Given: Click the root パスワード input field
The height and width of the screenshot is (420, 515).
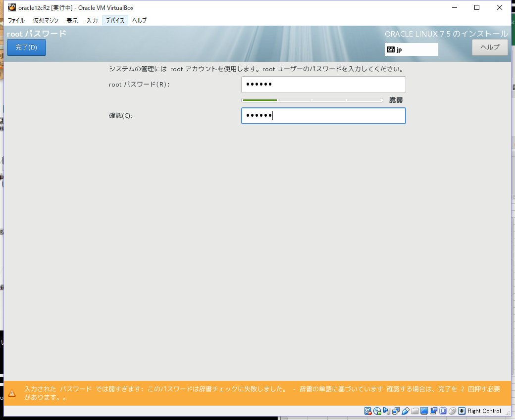Looking at the screenshot, I should pyautogui.click(x=323, y=84).
